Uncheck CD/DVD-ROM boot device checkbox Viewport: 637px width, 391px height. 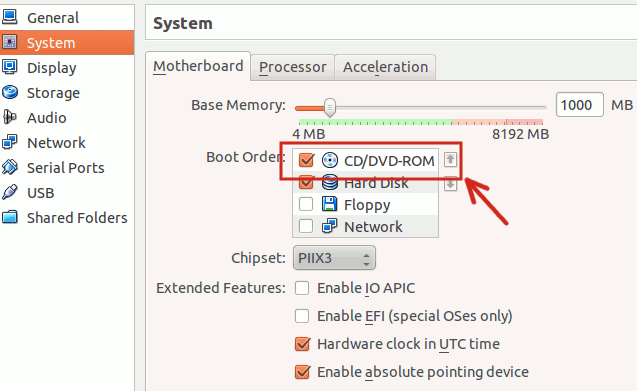coord(306,160)
